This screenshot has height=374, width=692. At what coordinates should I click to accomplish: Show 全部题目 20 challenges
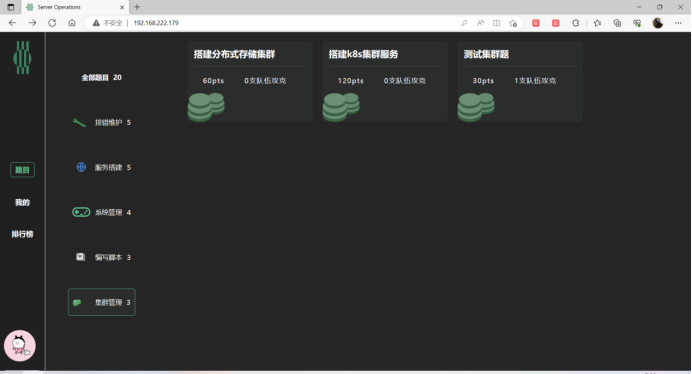(x=102, y=77)
